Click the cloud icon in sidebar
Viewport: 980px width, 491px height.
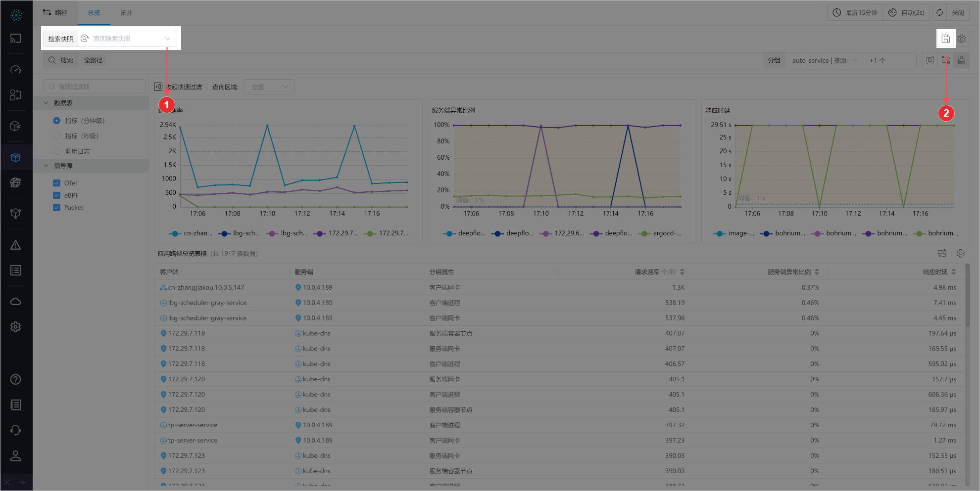pos(16,302)
